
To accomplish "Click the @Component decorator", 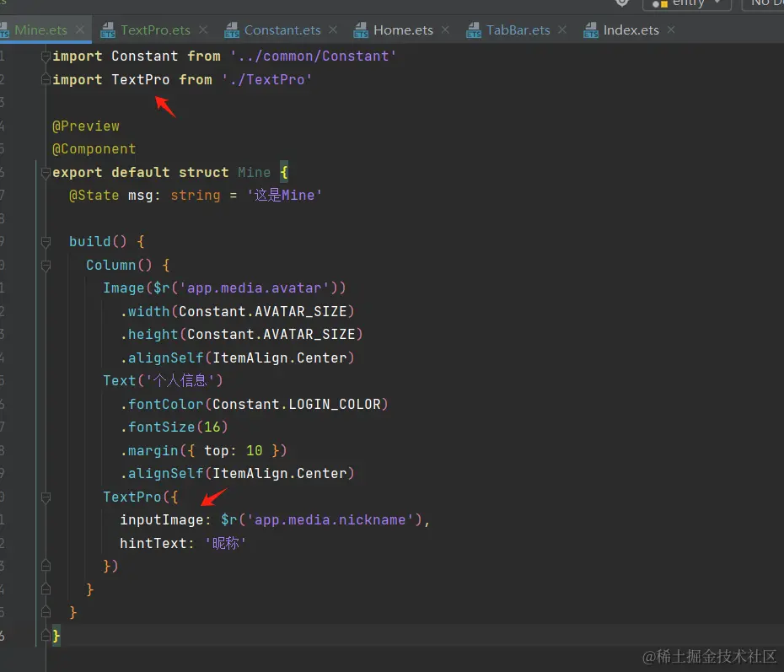I will (94, 149).
